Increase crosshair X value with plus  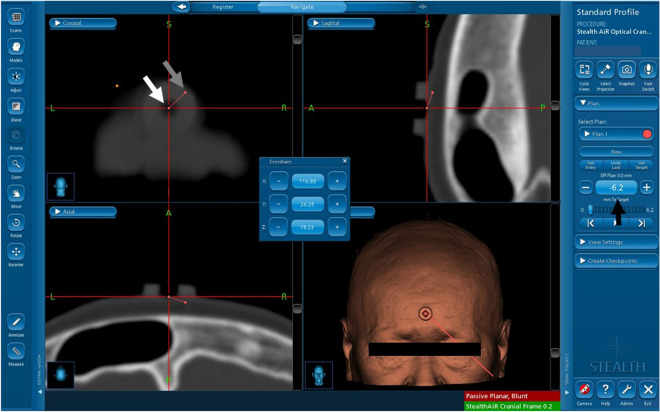[336, 181]
